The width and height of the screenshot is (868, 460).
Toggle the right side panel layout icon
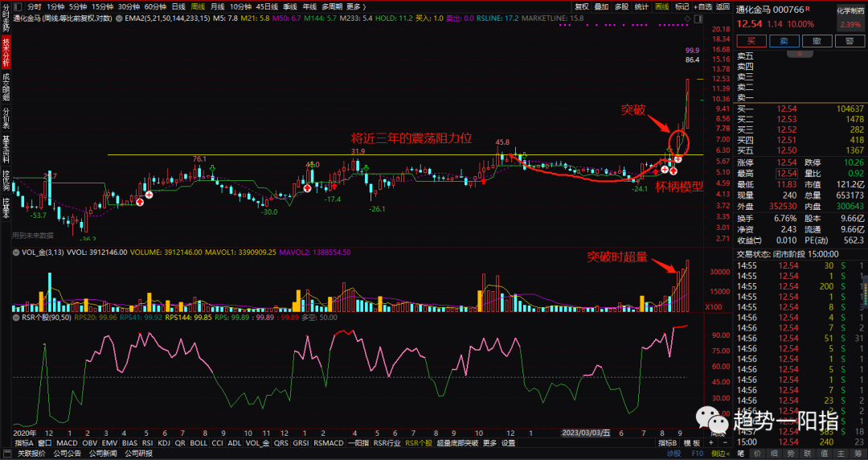coord(698,18)
